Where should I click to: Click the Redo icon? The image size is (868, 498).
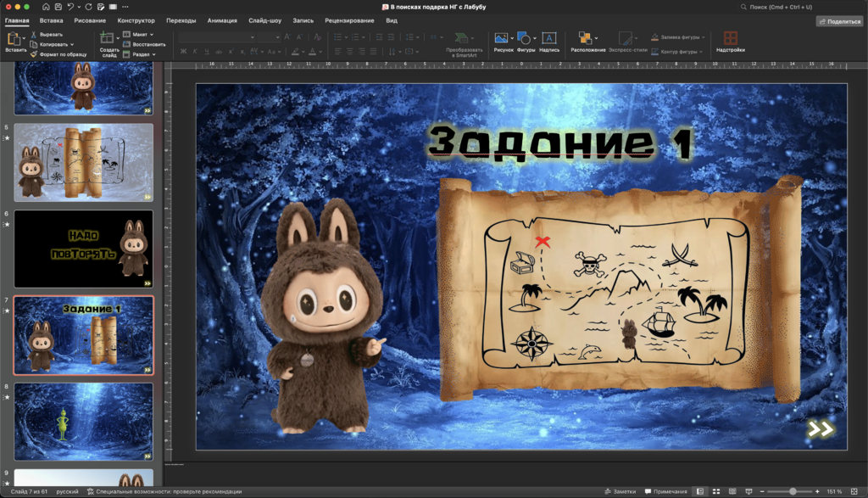click(88, 7)
